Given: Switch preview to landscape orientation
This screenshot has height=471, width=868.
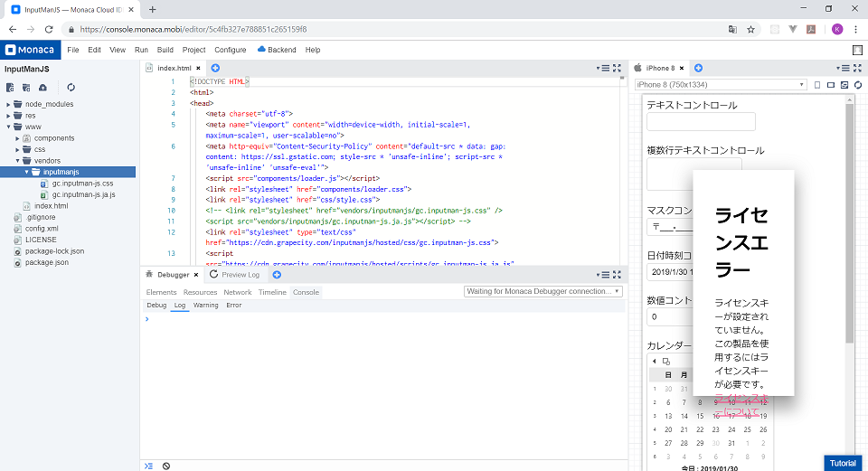Looking at the screenshot, I should point(831,85).
